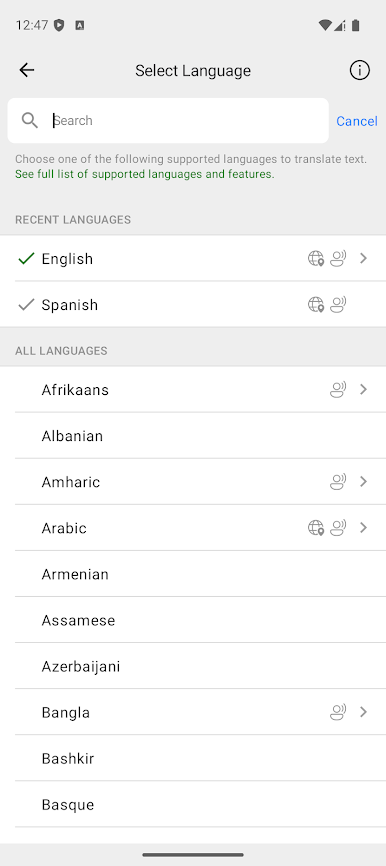Image resolution: width=386 pixels, height=866 pixels.
Task: Tap English's speech conversation icon
Action: (338, 258)
